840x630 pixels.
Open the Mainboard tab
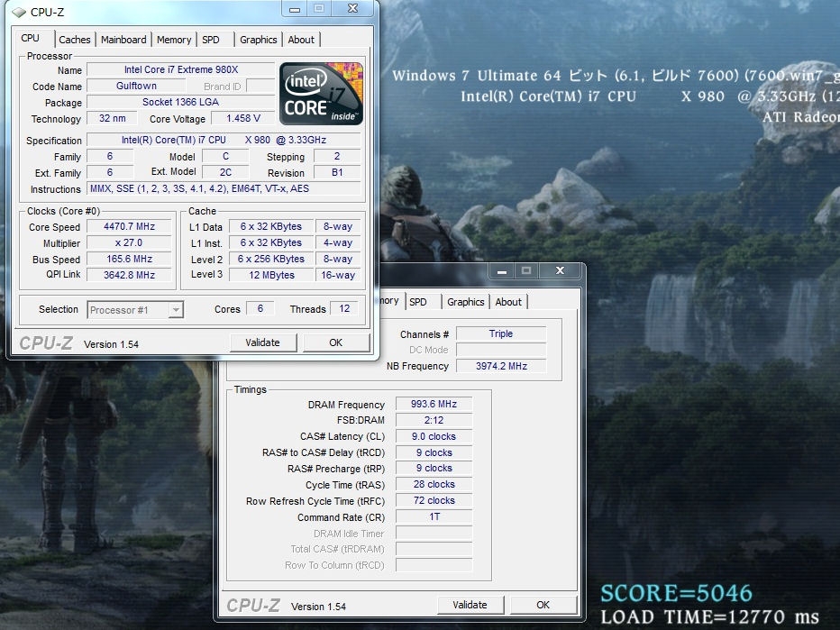[123, 40]
